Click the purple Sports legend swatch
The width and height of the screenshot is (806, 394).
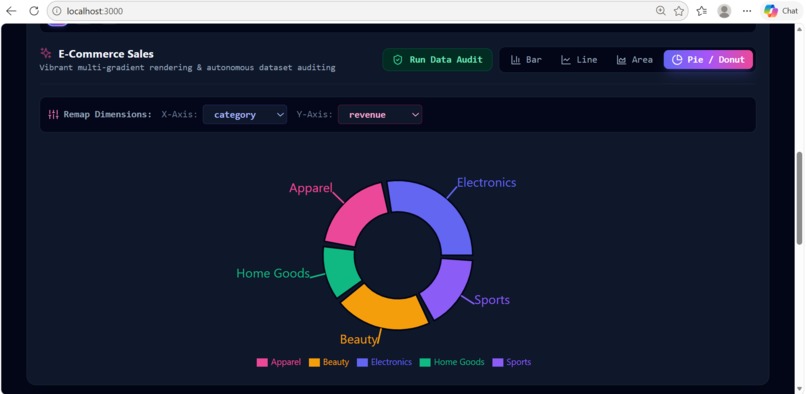click(x=498, y=363)
